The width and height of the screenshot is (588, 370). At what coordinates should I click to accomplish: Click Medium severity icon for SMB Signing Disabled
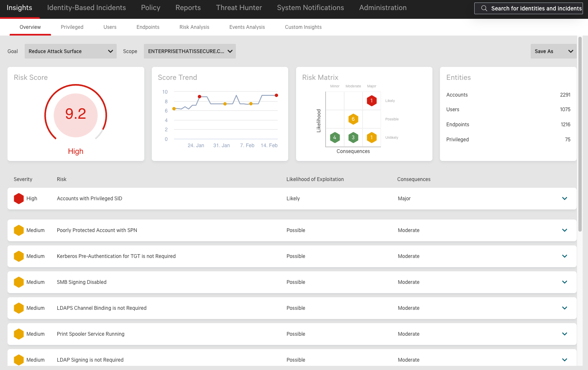tap(19, 282)
